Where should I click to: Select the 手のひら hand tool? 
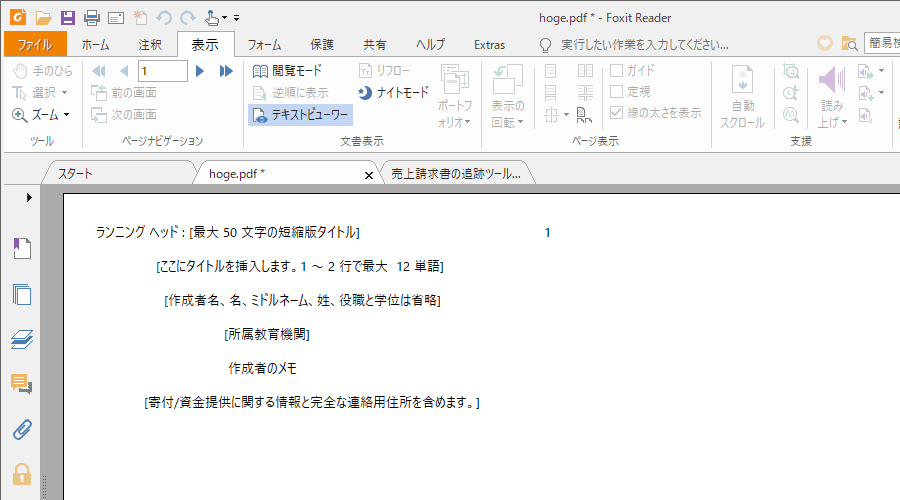pos(43,71)
